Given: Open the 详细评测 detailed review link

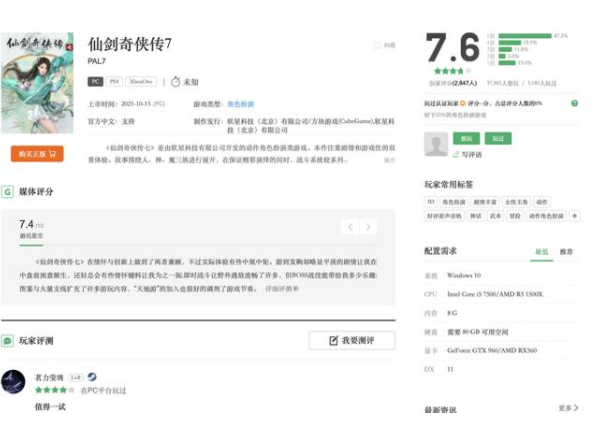Looking at the screenshot, I should 282,289.
